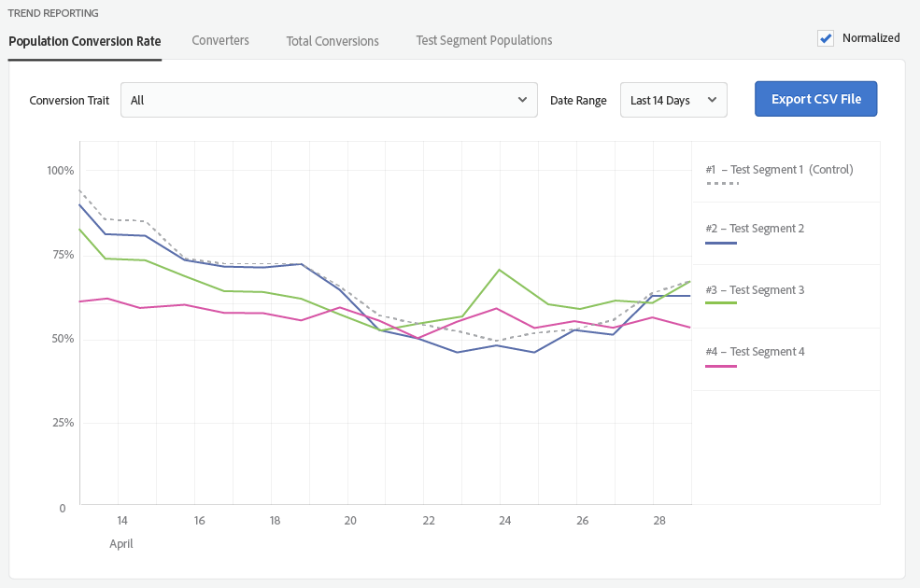
Task: Select the Population Conversion Rate tab
Action: tap(85, 41)
